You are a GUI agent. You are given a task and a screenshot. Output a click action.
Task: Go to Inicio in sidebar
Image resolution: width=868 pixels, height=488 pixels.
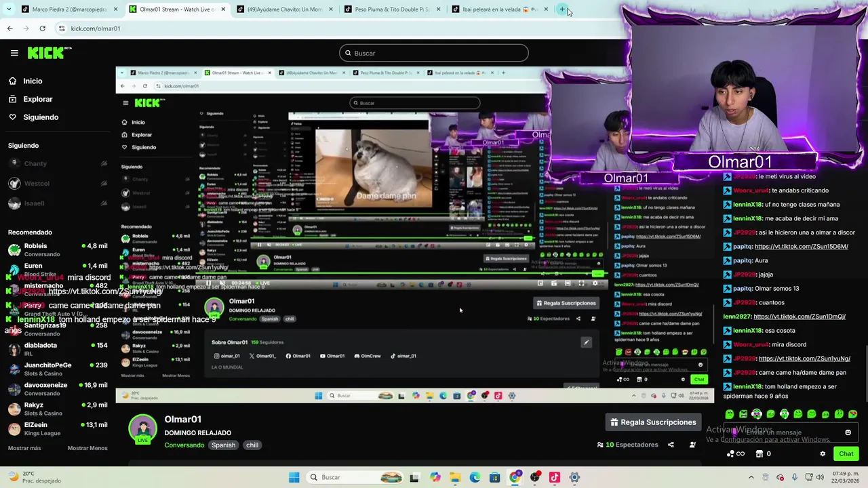pos(33,81)
